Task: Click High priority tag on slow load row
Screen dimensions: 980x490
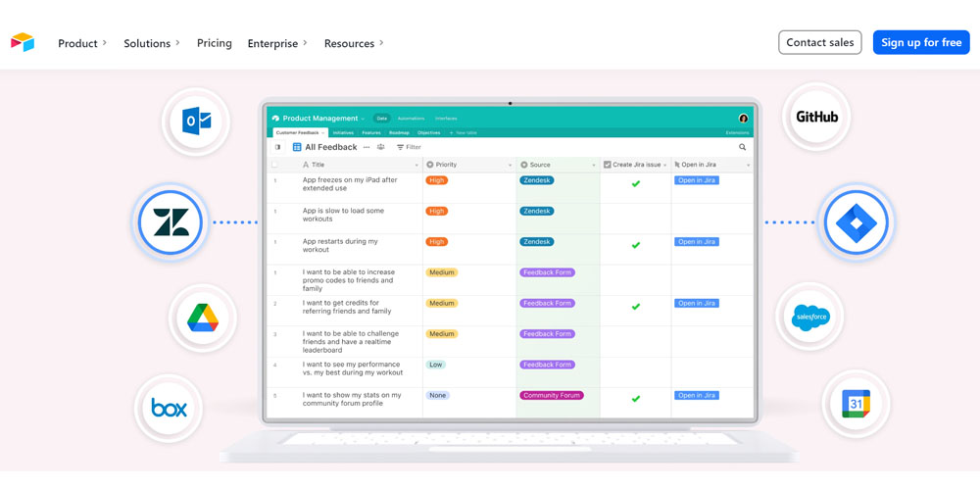Action: tap(437, 211)
